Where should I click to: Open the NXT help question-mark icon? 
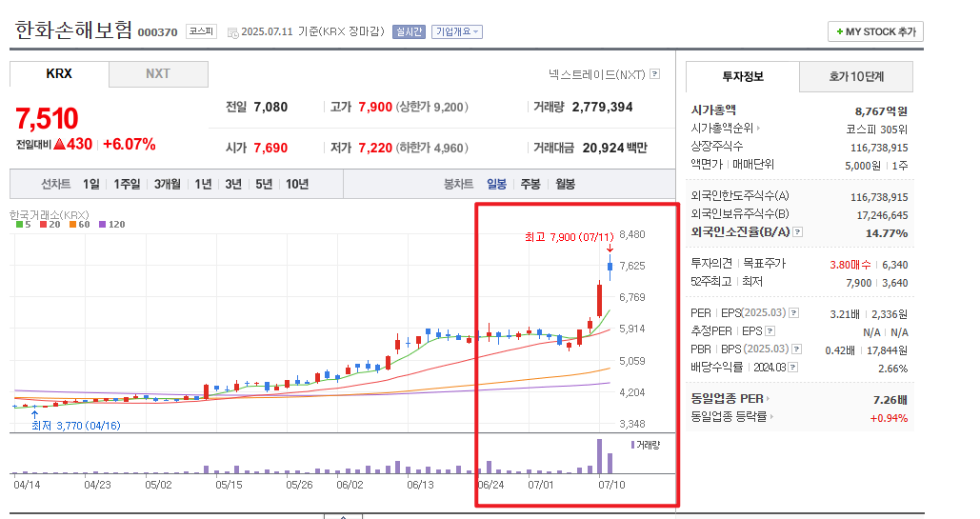pos(655,73)
